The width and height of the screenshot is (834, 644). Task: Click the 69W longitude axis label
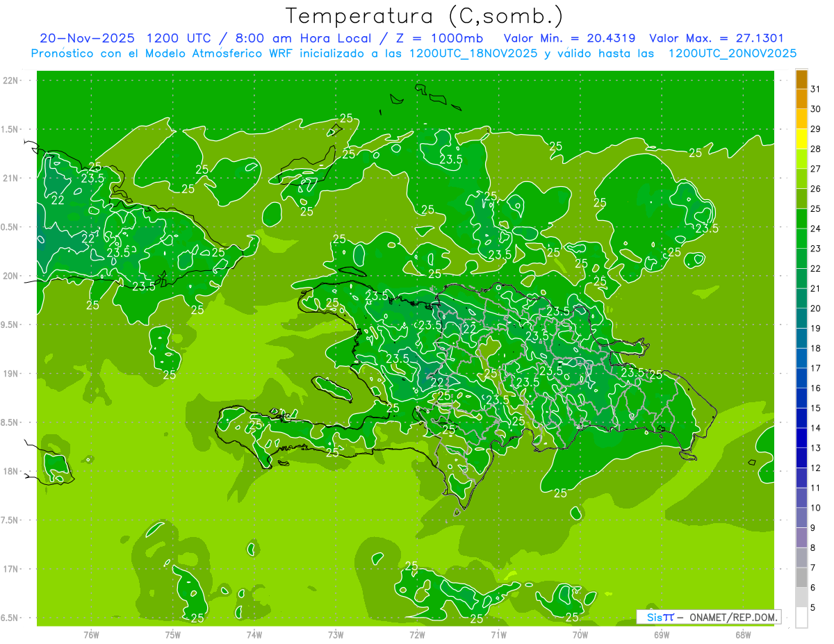click(x=662, y=634)
